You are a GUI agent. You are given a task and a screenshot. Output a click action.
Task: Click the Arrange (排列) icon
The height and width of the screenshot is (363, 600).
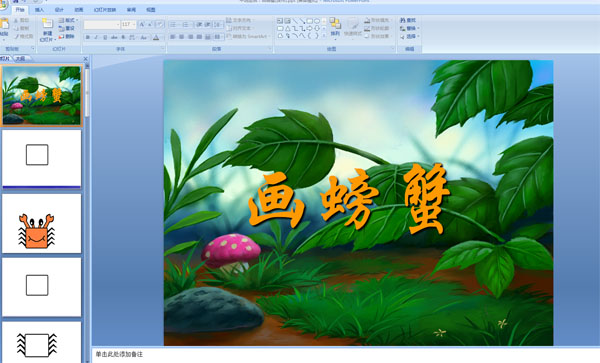(x=335, y=24)
